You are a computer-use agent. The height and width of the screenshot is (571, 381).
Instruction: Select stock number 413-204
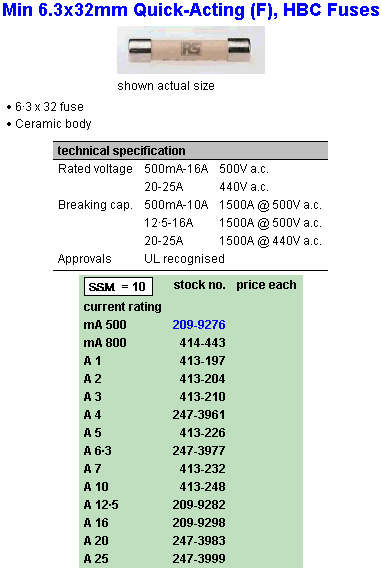[x=203, y=379]
